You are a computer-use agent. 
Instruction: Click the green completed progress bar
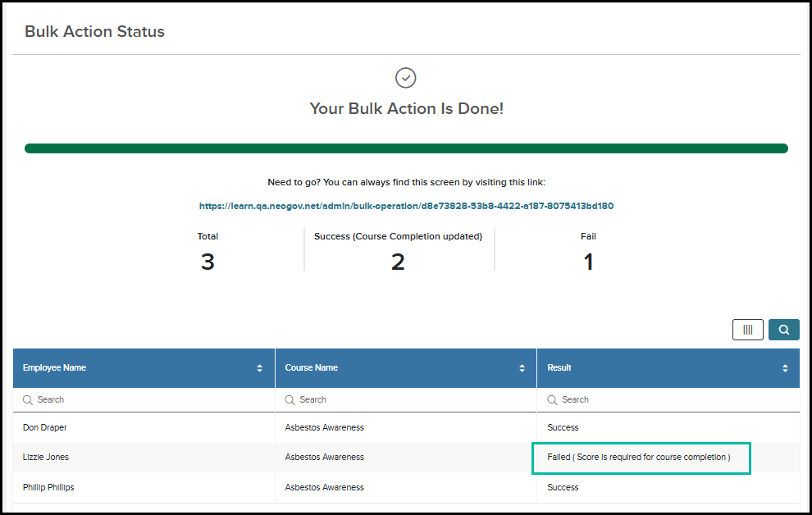tap(406, 148)
